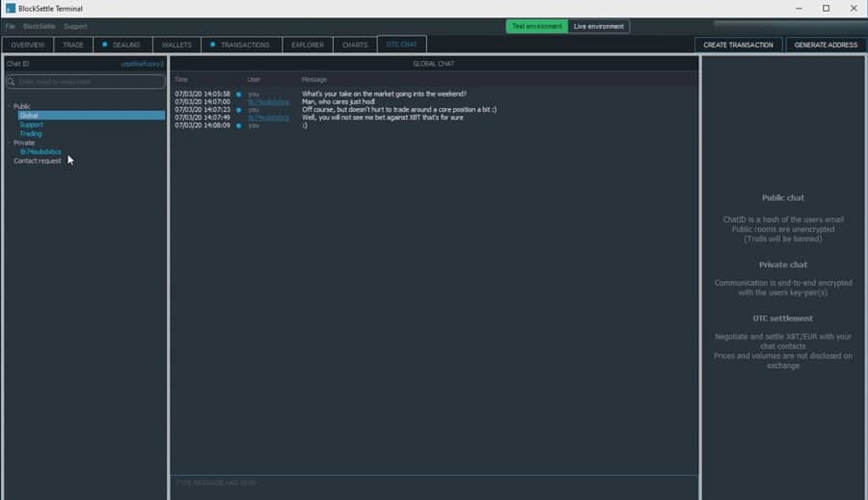
Task: Switch to the Test environment
Action: click(x=536, y=26)
